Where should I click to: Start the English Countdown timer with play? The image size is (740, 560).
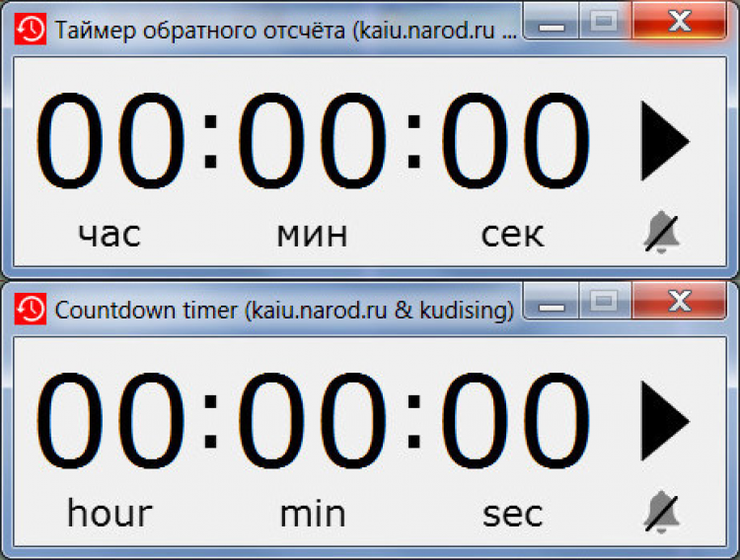[x=664, y=421]
